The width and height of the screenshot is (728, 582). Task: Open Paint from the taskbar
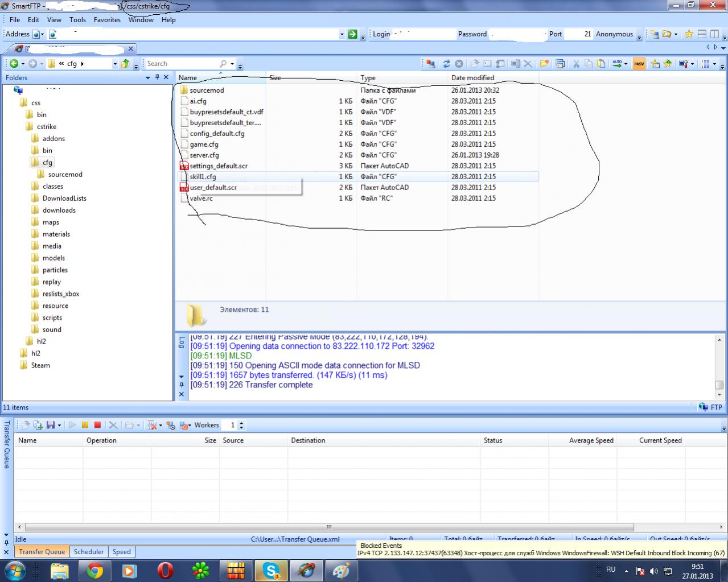tap(341, 570)
